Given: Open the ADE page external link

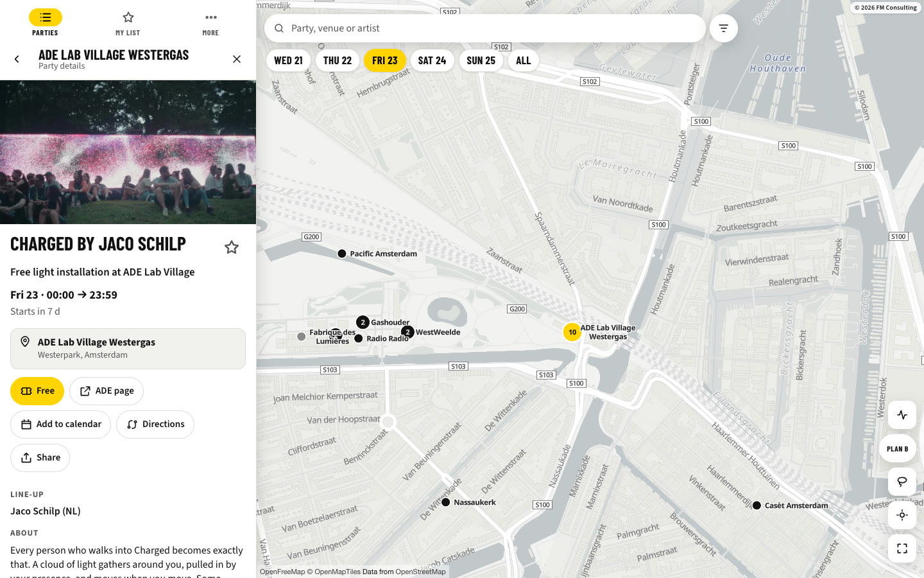Looking at the screenshot, I should pos(107,391).
